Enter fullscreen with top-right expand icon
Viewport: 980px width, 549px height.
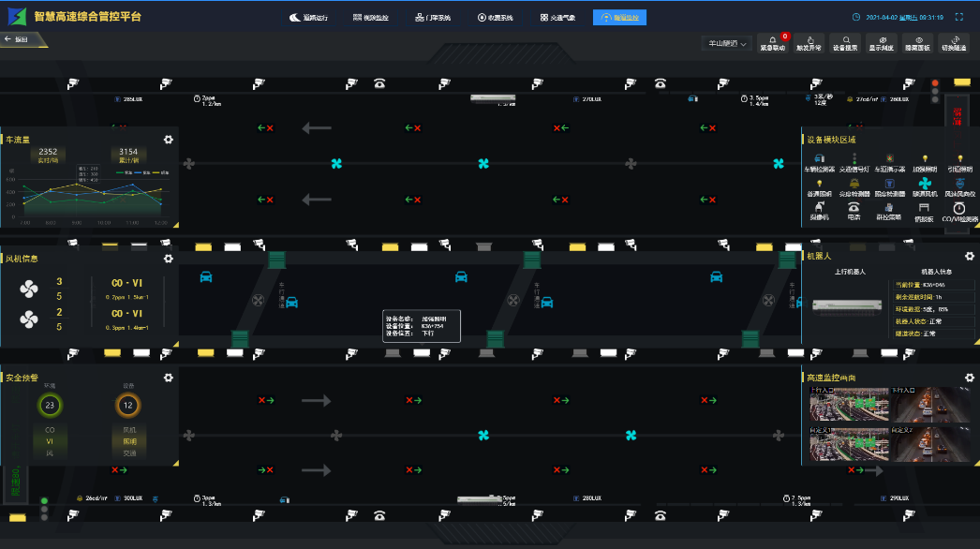[958, 17]
